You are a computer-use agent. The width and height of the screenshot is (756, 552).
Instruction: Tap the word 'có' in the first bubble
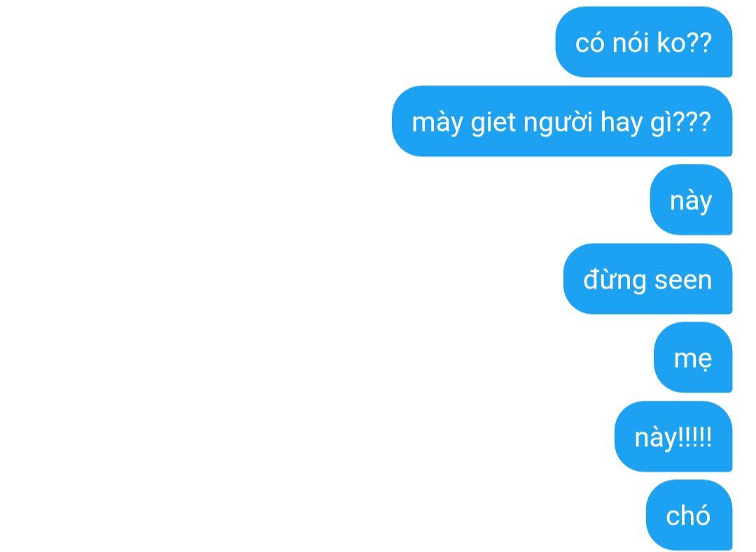tap(589, 43)
